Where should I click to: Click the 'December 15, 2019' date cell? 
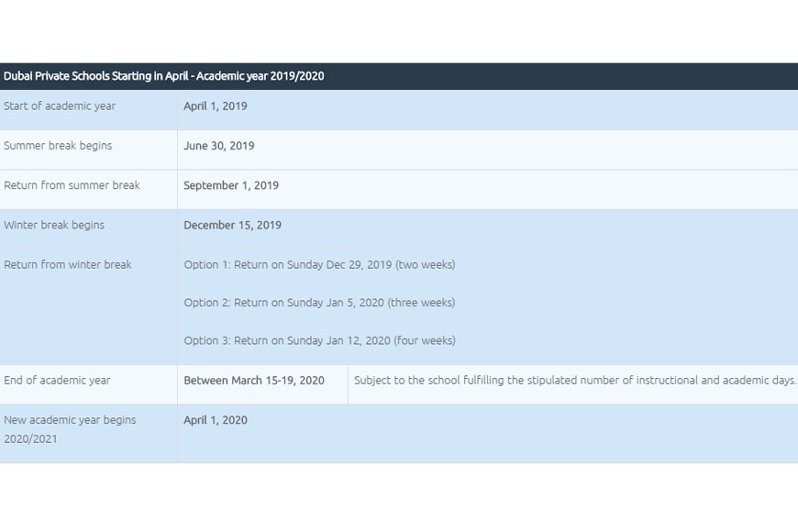point(233,225)
